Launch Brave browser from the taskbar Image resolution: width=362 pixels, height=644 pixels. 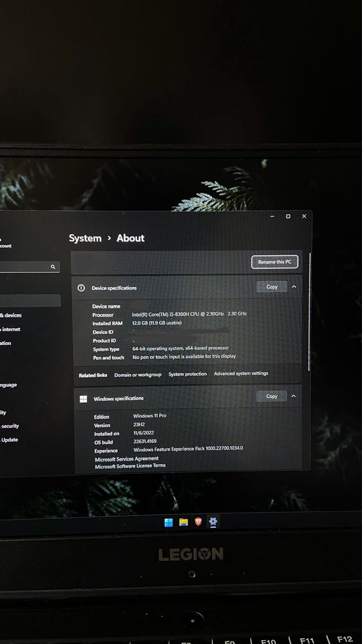click(x=198, y=522)
